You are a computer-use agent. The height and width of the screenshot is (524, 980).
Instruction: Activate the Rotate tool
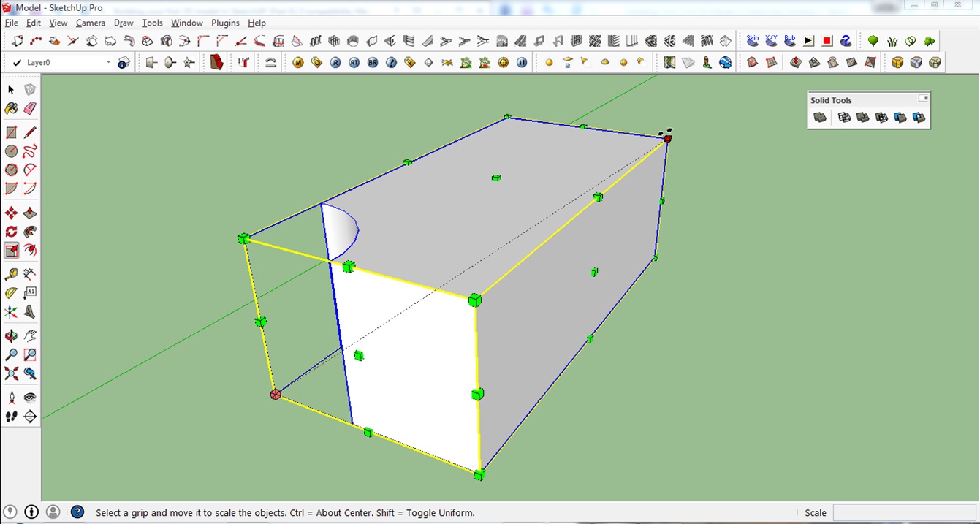pyautogui.click(x=11, y=231)
